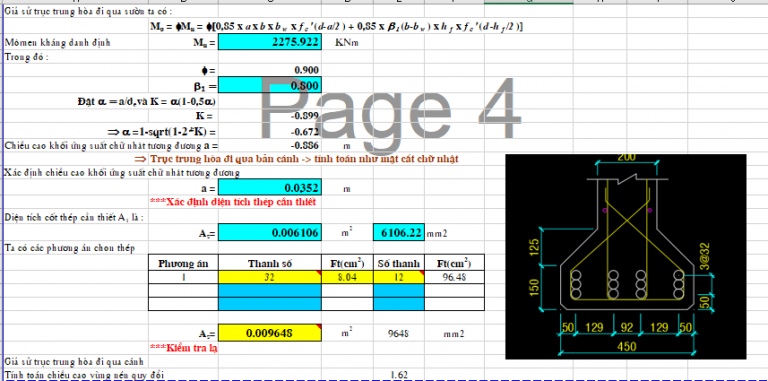This screenshot has height=381, width=768.
Task: Click the m² unit beside 0.009648
Action: 347,333
